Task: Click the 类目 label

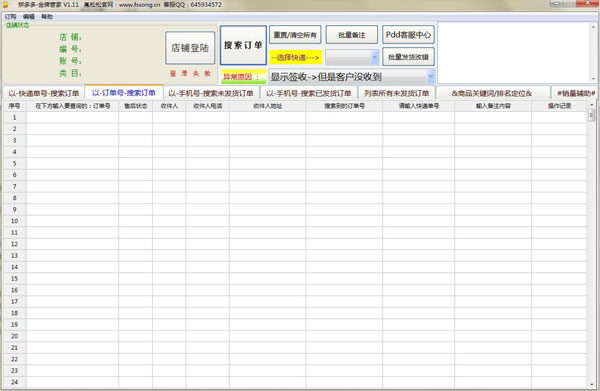Action: point(70,73)
